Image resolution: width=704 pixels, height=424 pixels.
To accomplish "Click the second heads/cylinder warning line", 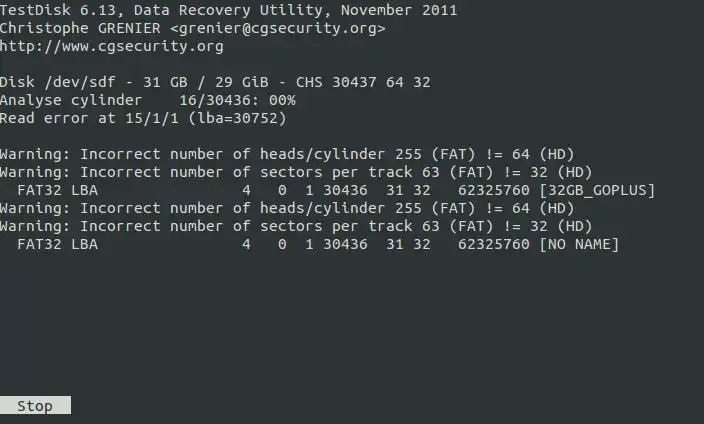I will pyautogui.click(x=287, y=208).
